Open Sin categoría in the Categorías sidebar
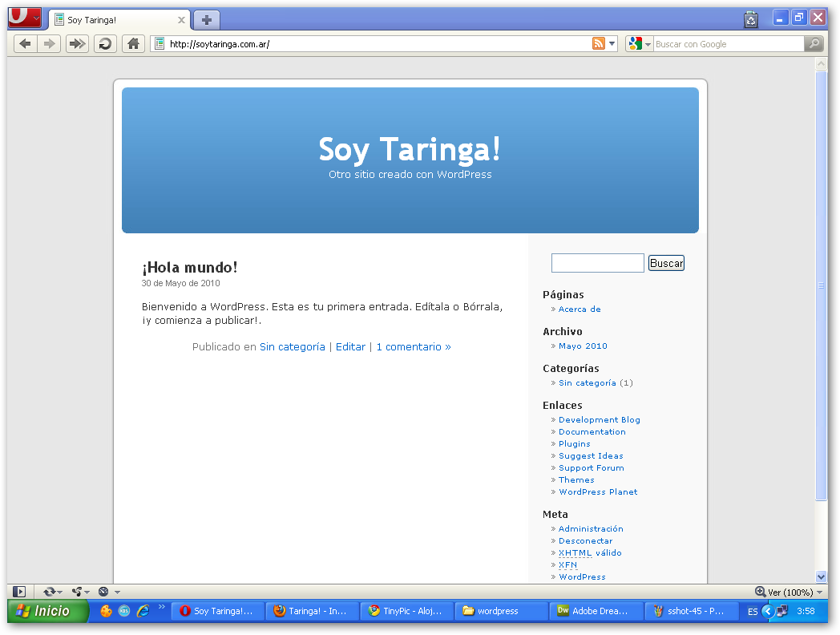The height and width of the screenshot is (635, 840). point(588,383)
